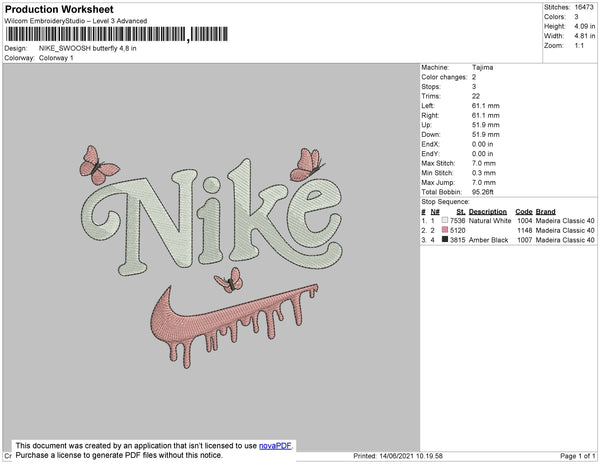Click the 'Printed: 14/06/2021 10.19.58' text
This screenshot has width=600, height=464.
[x=398, y=456]
